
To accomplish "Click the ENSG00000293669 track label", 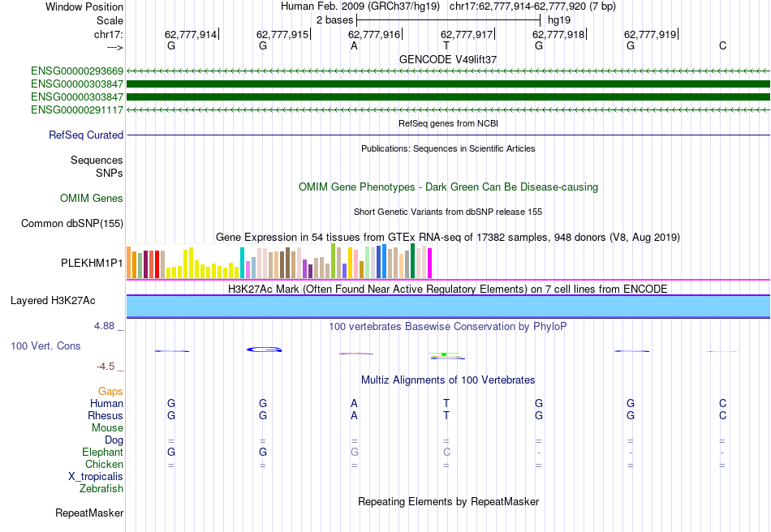I will tap(77, 71).
